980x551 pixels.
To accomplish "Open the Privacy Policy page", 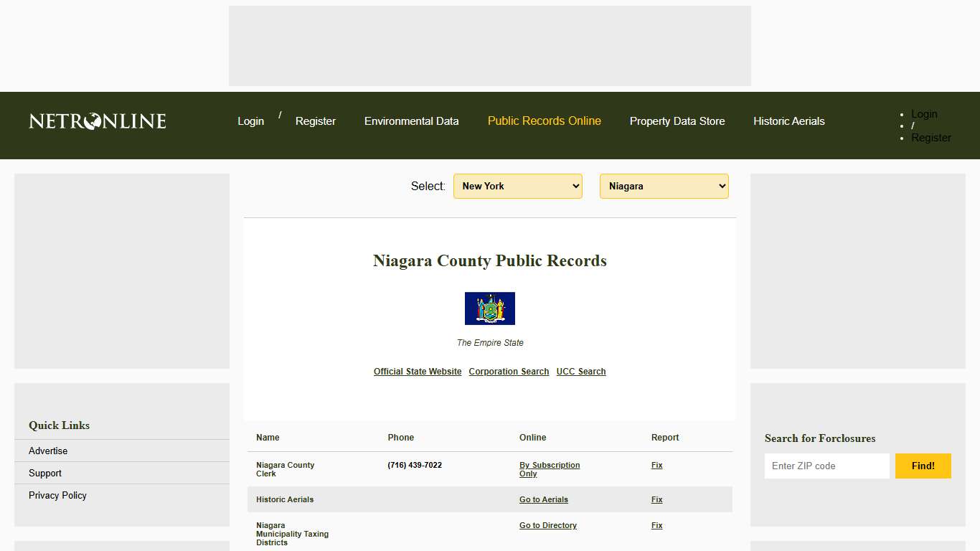I will click(57, 495).
